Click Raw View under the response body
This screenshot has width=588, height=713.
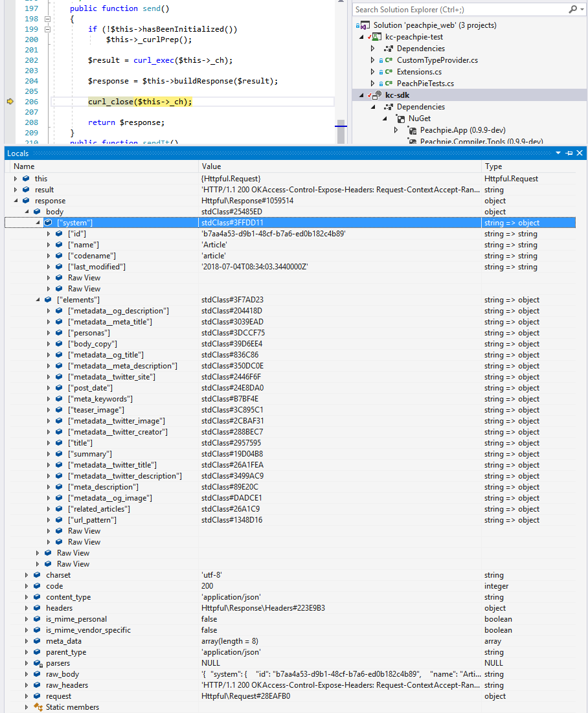pyautogui.click(x=83, y=552)
